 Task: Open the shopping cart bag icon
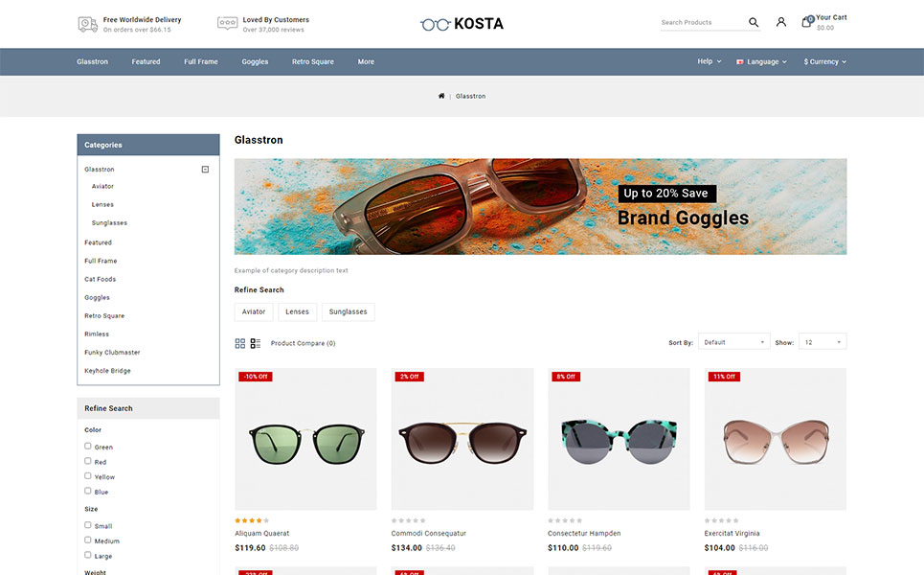(x=806, y=22)
